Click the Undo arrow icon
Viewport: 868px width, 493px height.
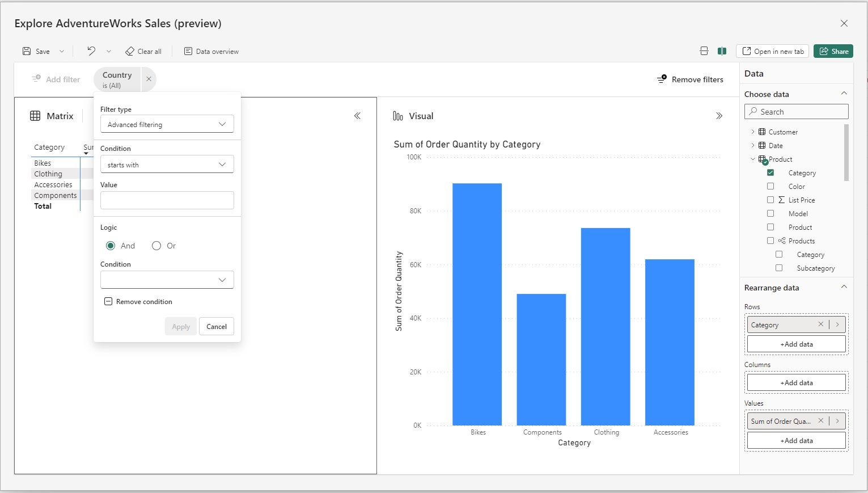90,50
